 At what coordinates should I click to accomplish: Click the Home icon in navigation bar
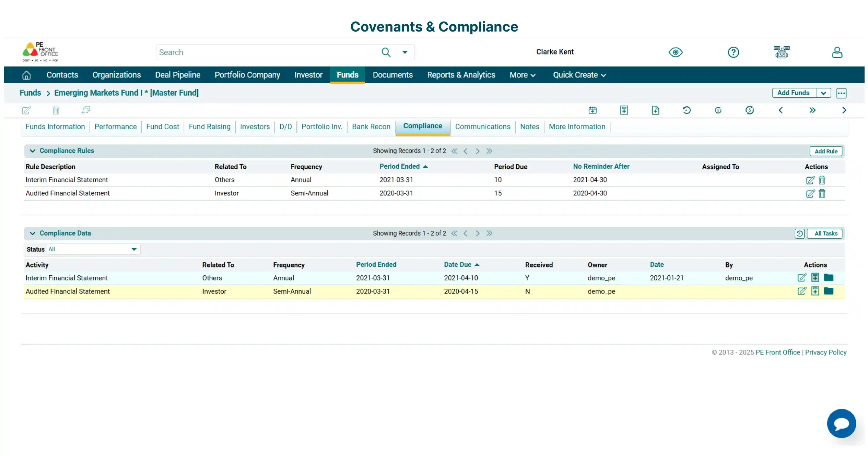(x=26, y=75)
